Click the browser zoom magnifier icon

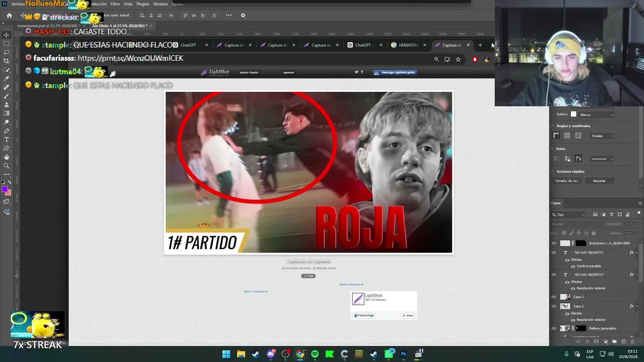[436, 59]
